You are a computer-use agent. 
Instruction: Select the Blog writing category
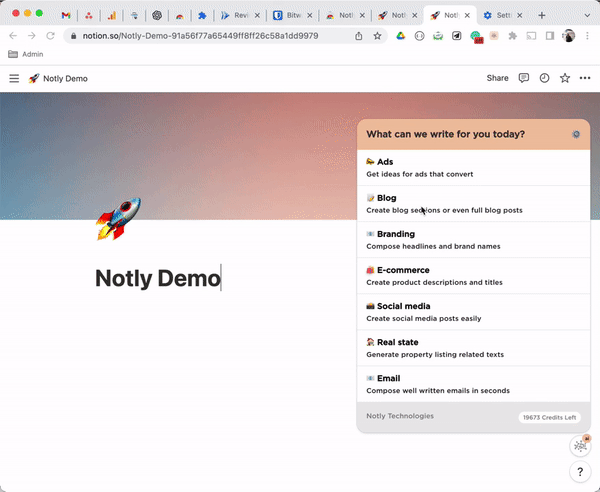click(473, 204)
